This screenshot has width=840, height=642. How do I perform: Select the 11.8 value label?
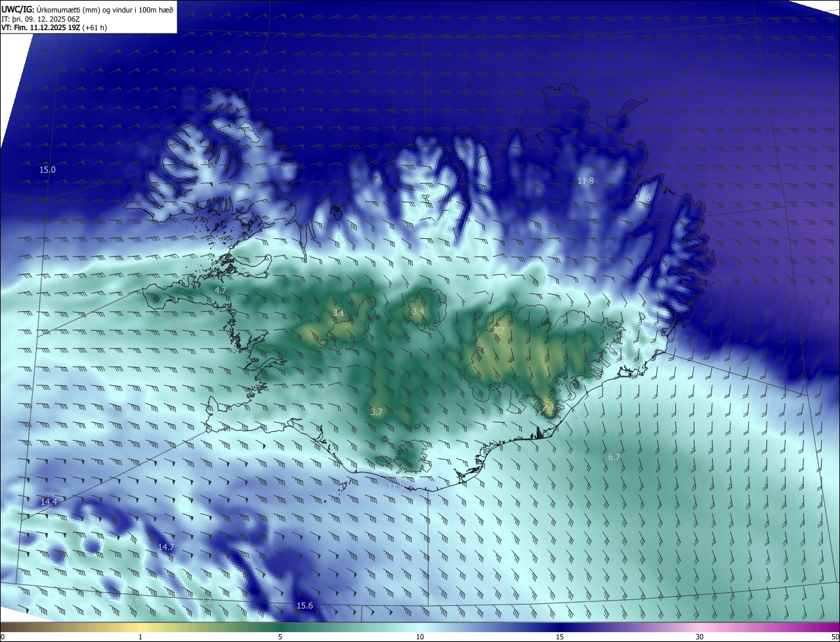[x=585, y=181]
